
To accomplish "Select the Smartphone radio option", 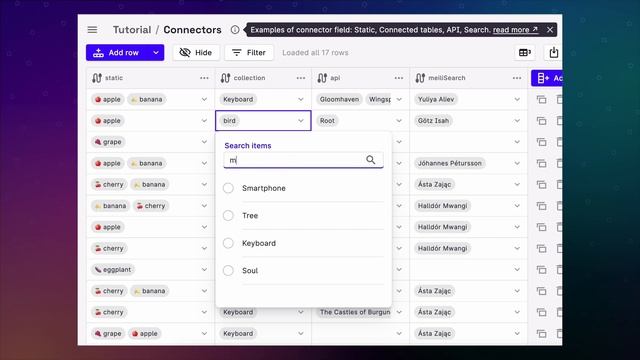I will click(x=228, y=188).
